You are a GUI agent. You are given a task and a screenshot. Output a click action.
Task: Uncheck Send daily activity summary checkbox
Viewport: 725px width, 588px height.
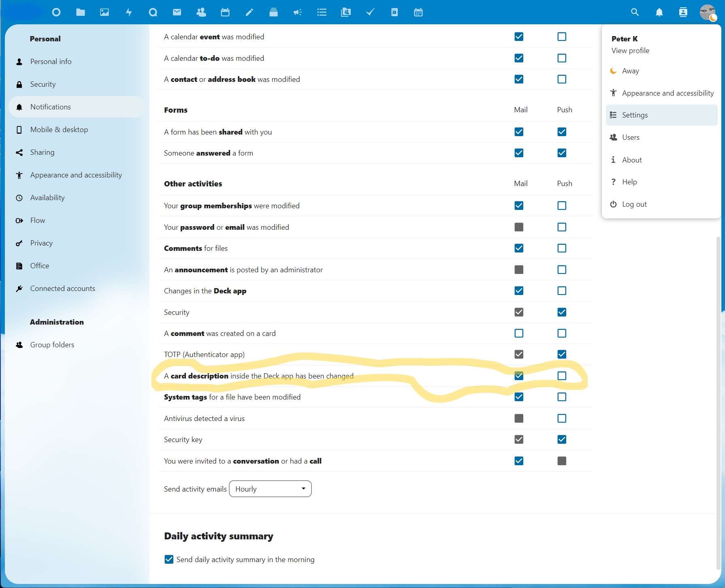click(x=169, y=559)
